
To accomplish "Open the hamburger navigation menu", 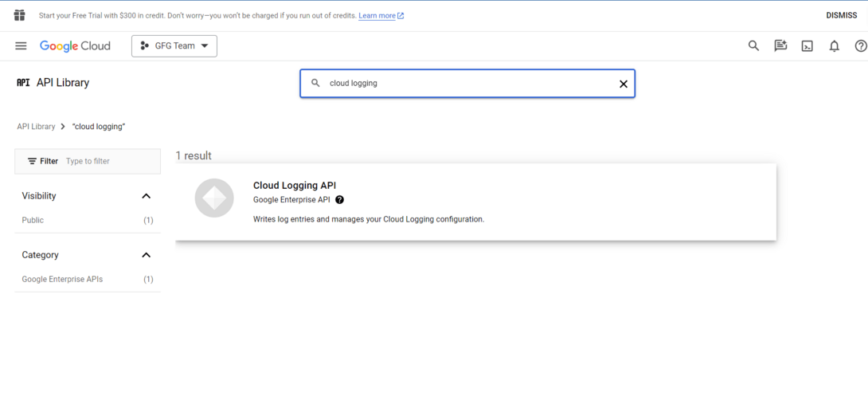I will tap(21, 46).
